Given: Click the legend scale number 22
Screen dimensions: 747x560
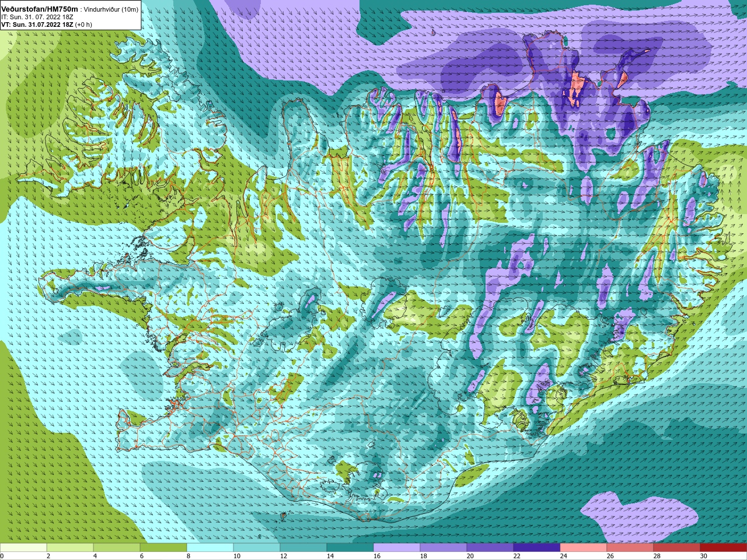Looking at the screenshot, I should [x=517, y=556].
